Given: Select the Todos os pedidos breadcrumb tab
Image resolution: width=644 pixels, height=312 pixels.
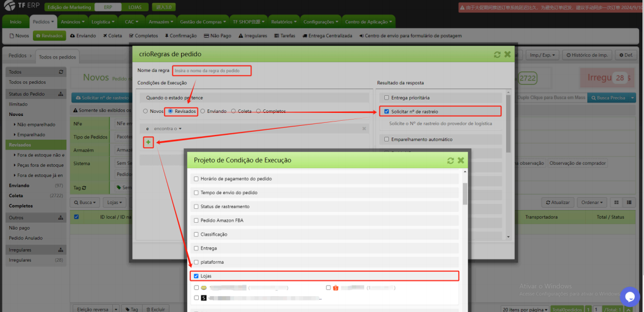Looking at the screenshot, I should (57, 57).
